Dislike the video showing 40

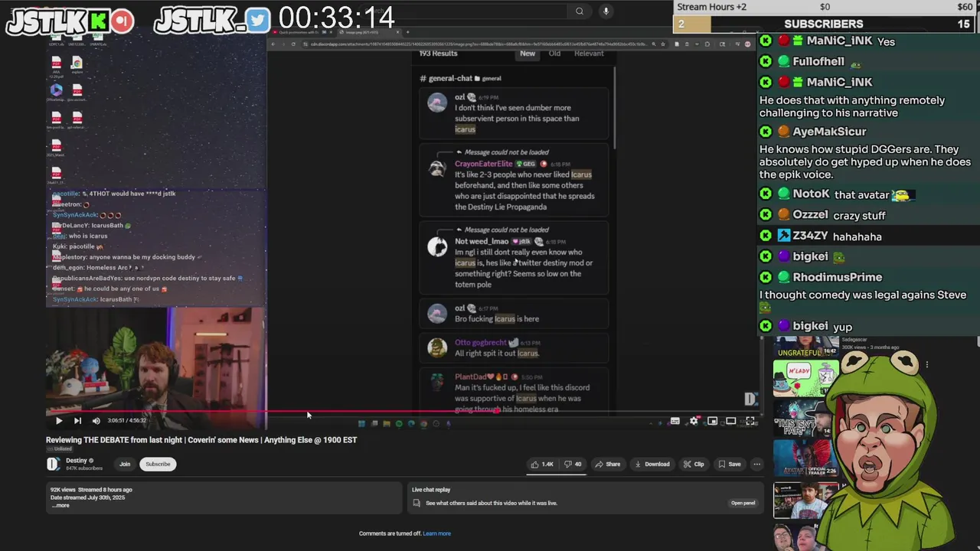click(x=573, y=464)
